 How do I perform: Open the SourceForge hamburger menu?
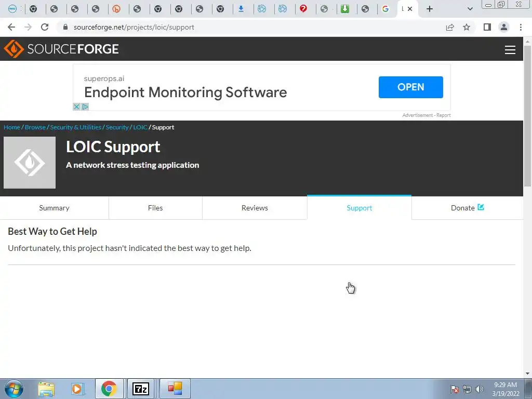(x=510, y=49)
